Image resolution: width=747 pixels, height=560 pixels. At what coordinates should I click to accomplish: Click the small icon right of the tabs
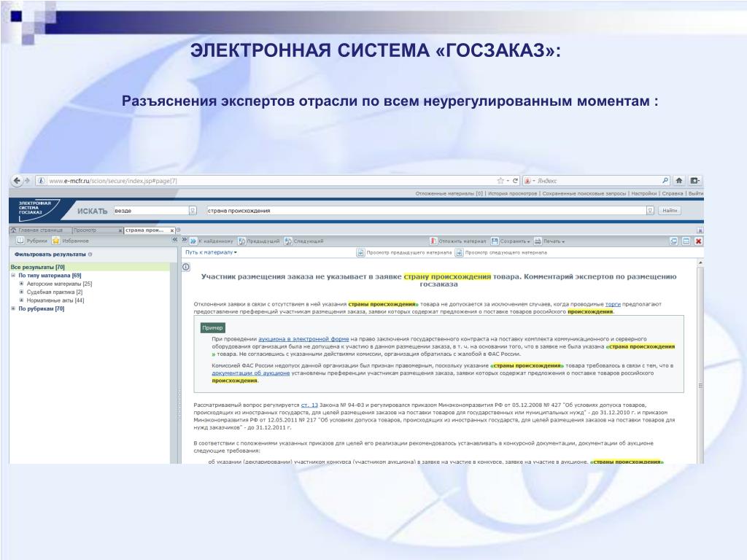click(179, 230)
